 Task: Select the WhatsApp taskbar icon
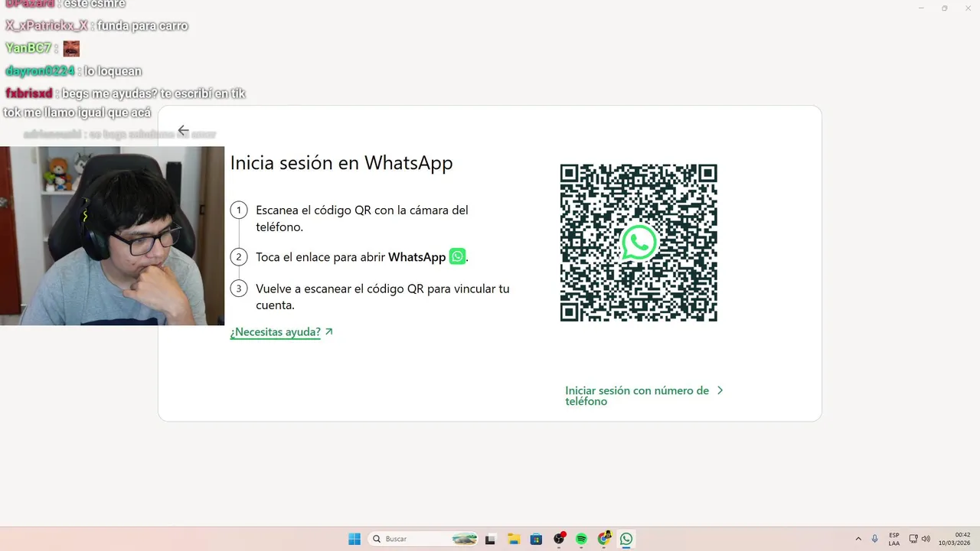click(626, 539)
